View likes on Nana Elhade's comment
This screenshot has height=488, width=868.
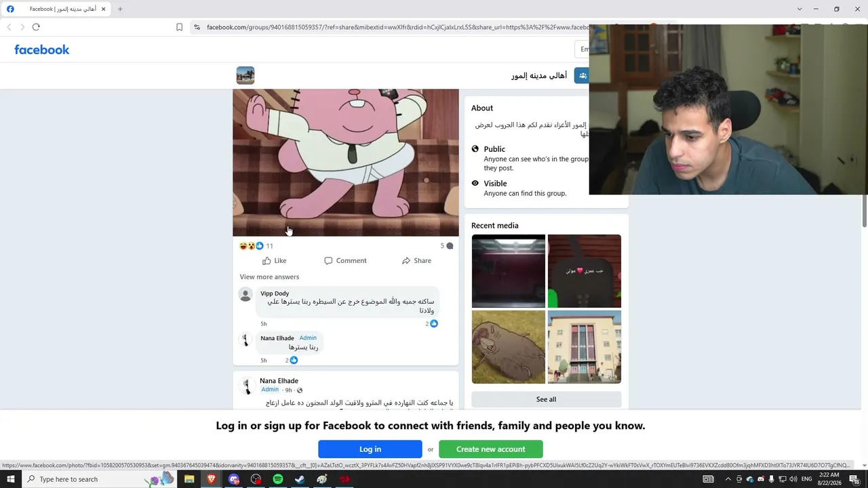pyautogui.click(x=292, y=360)
